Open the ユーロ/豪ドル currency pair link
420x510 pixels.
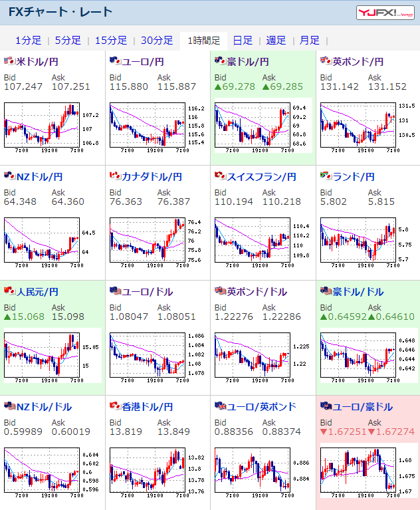pyautogui.click(x=363, y=407)
